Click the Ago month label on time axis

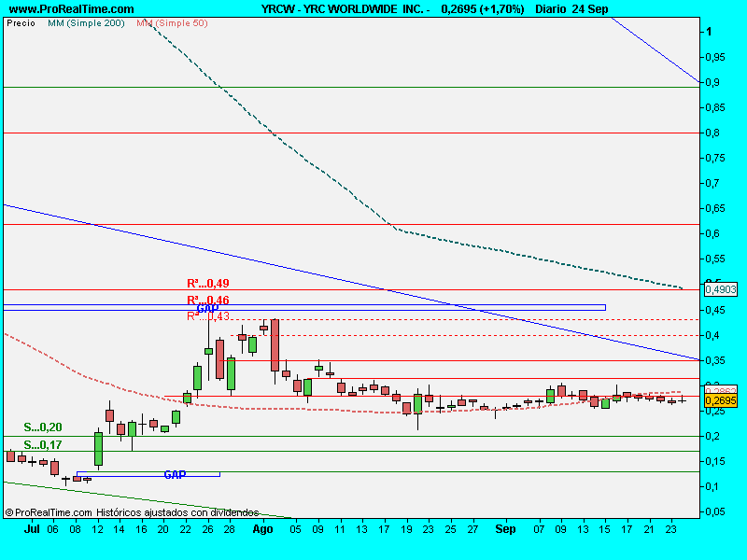(x=262, y=529)
